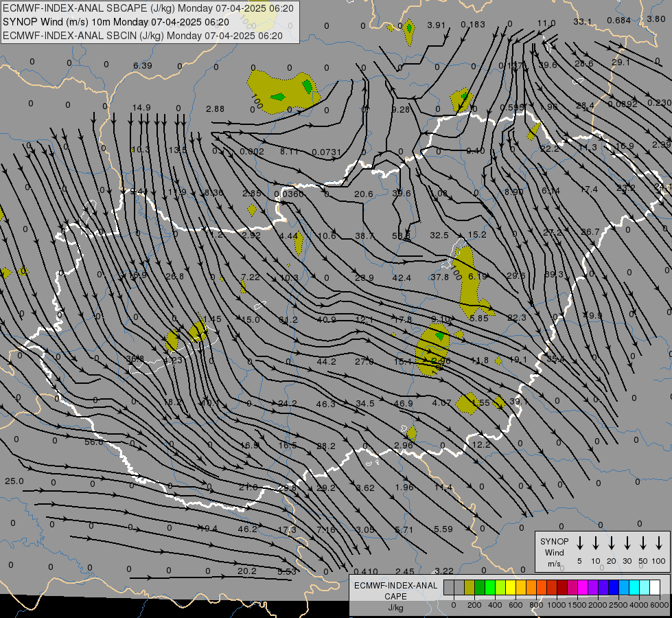
Task: Pick the pure blue CAPE legend swatch
Action: (614, 587)
